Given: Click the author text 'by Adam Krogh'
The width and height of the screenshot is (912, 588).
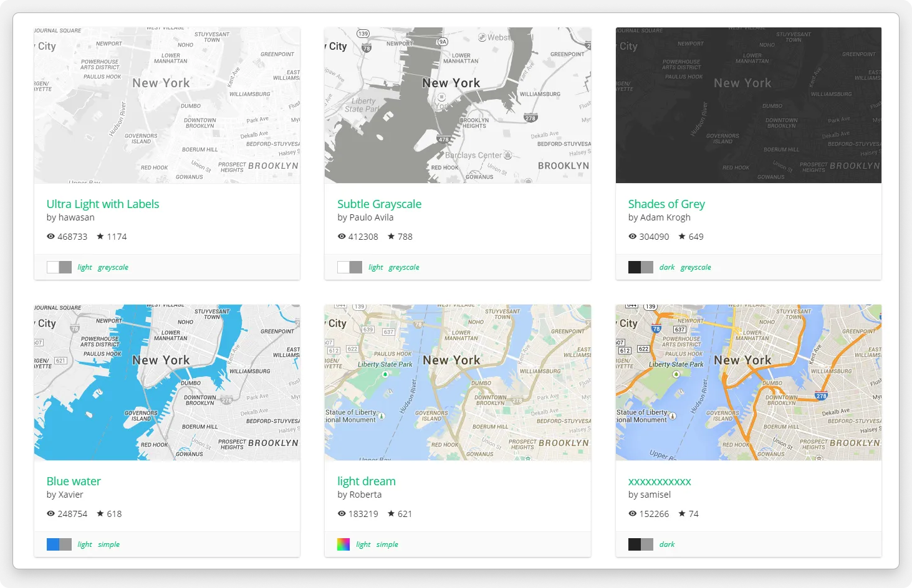Looking at the screenshot, I should 660,217.
